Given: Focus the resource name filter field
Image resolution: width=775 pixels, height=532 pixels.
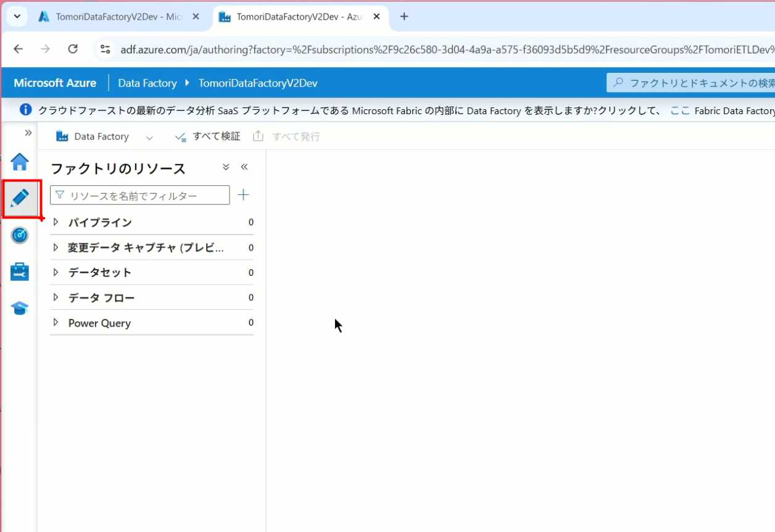Looking at the screenshot, I should (x=147, y=196).
